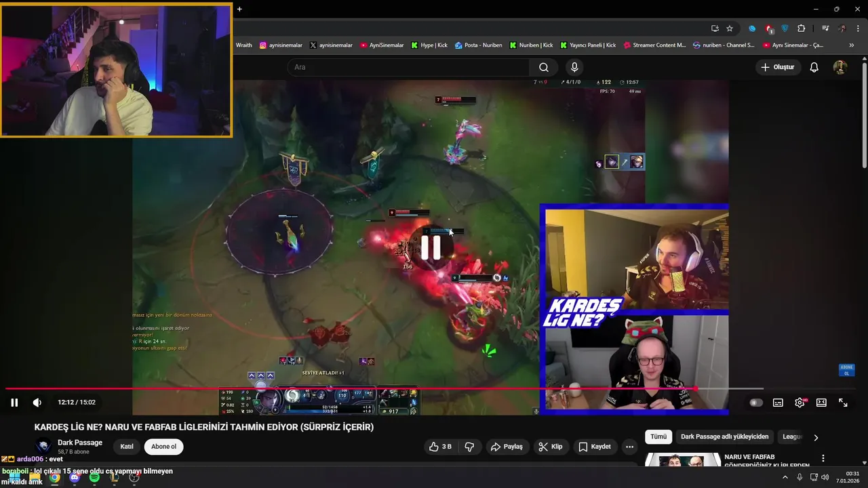868x488 pixels.
Task: Open the more actions three-dot menu beside Kaydet
Action: (x=630, y=447)
